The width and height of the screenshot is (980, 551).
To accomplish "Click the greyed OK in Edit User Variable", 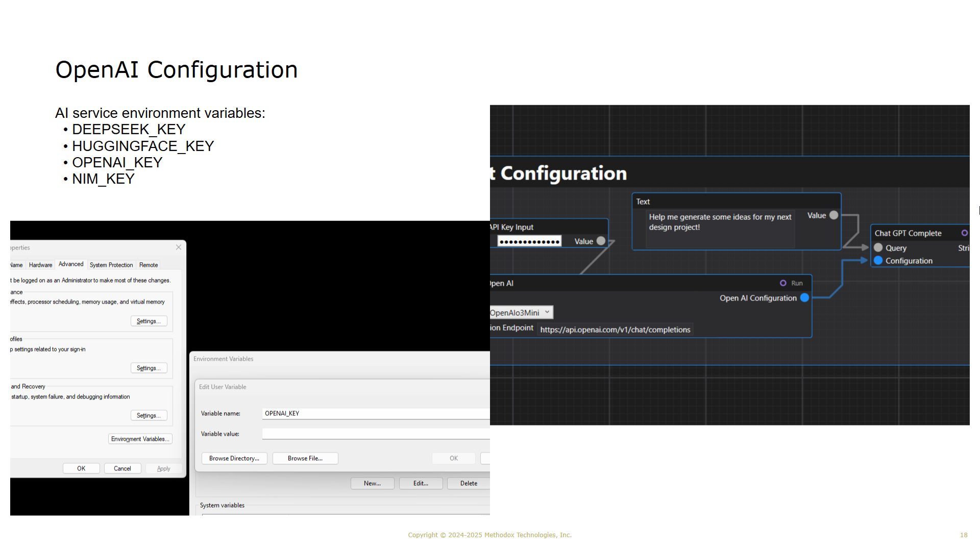I will 454,458.
